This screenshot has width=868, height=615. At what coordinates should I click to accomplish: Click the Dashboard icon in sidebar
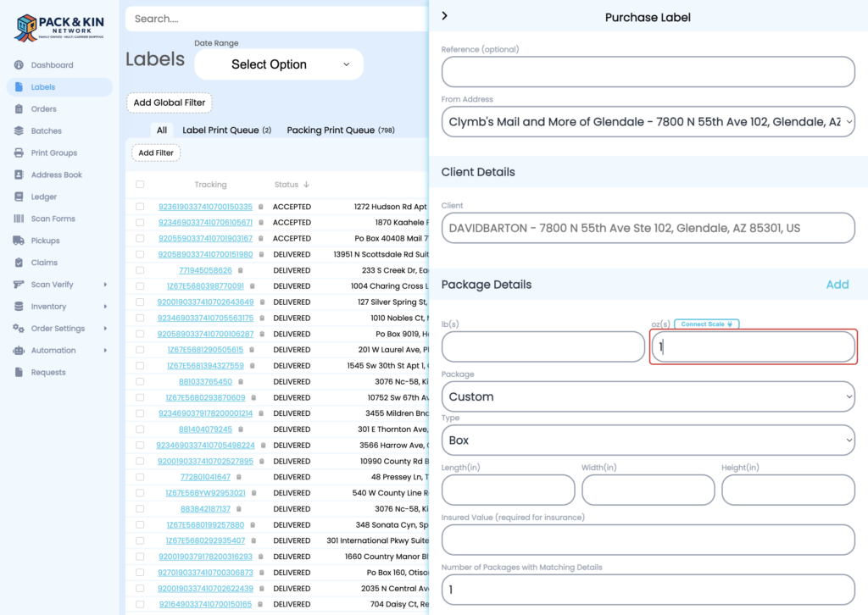pos(19,65)
